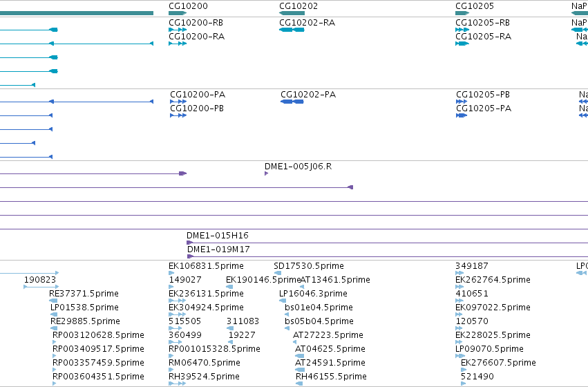This screenshot has width=588, height=387.
Task: Select transcript CG10205-RA label
Action: point(484,37)
